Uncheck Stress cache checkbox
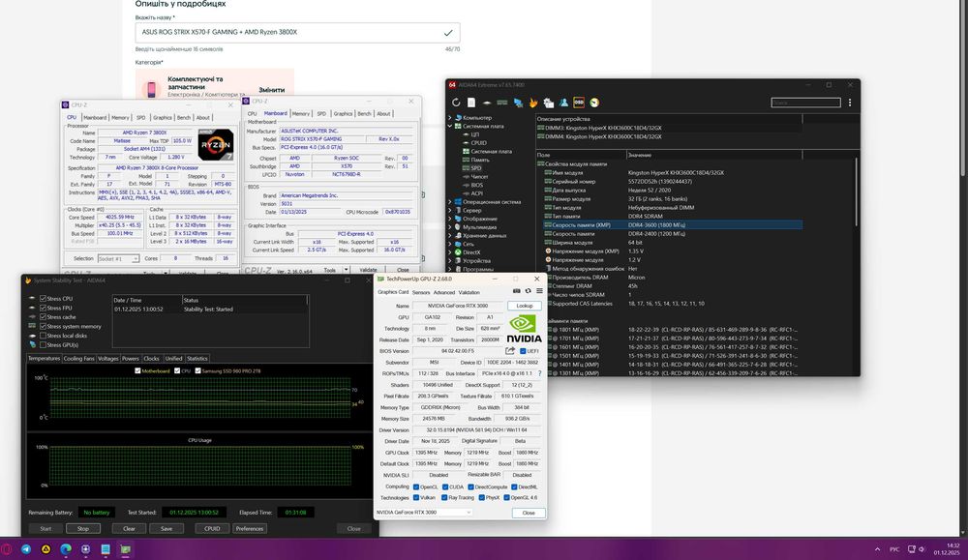The height and width of the screenshot is (560, 968). click(44, 317)
